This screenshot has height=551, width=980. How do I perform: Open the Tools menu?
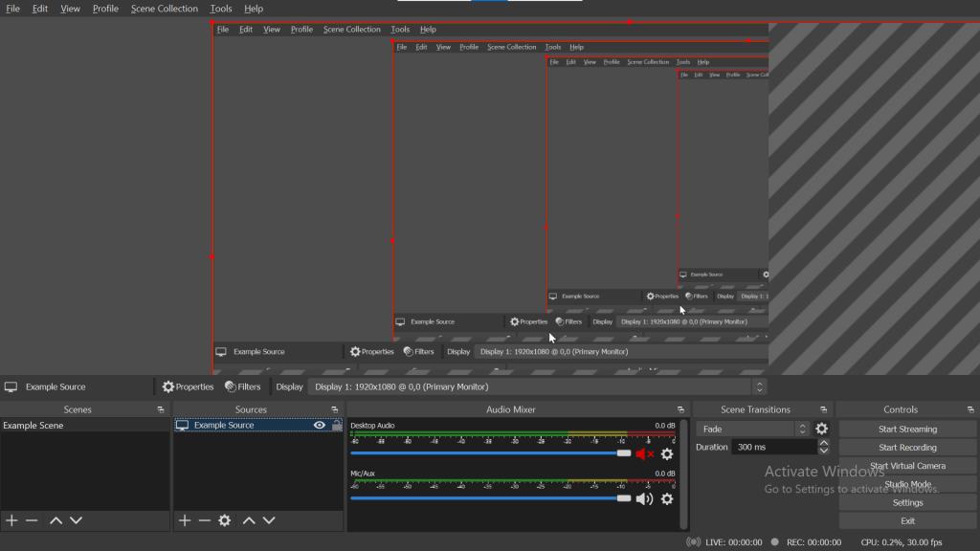(x=221, y=9)
